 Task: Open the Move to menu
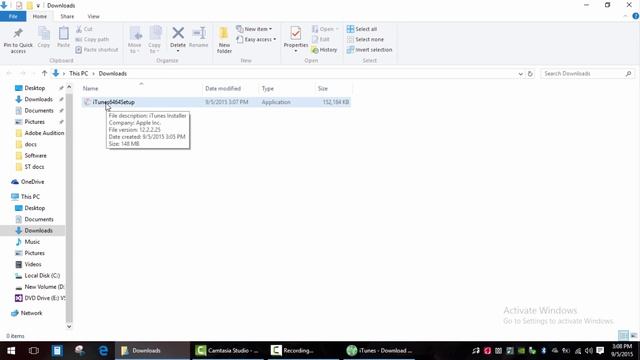(x=135, y=40)
